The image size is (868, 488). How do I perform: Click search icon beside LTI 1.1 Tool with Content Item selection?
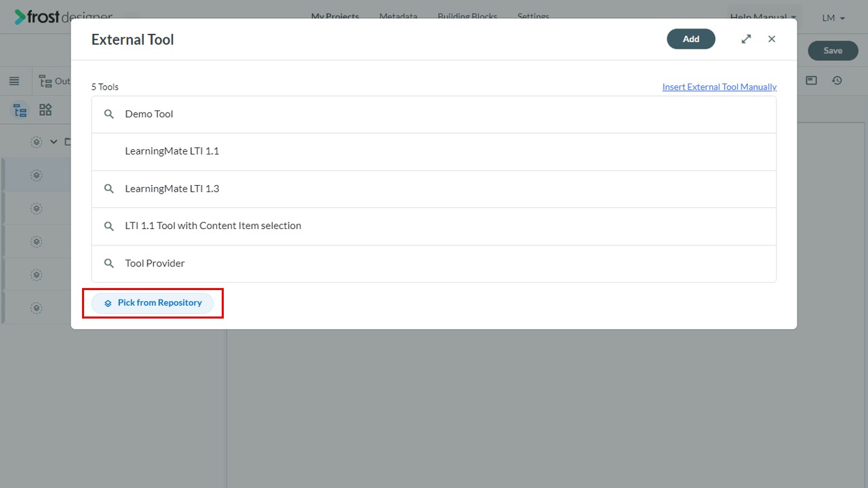click(x=108, y=226)
